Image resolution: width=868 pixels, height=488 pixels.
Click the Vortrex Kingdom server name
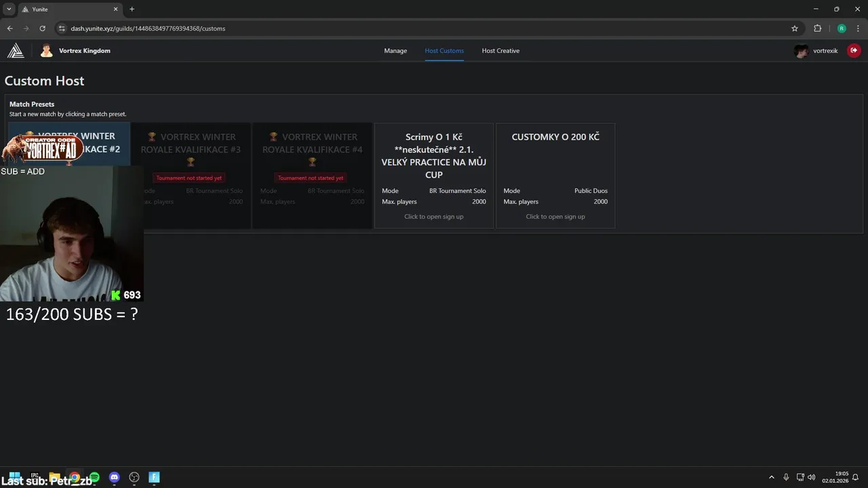click(85, 51)
